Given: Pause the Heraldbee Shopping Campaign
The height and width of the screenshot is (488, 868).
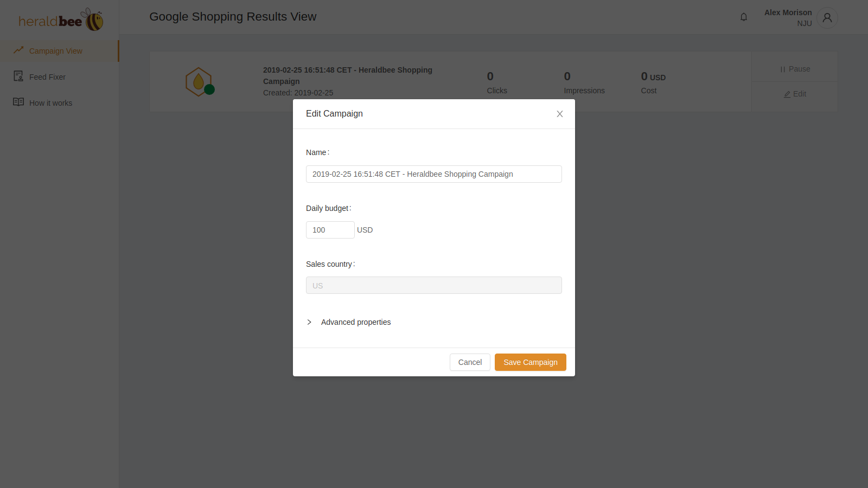Looking at the screenshot, I should pos(794,69).
